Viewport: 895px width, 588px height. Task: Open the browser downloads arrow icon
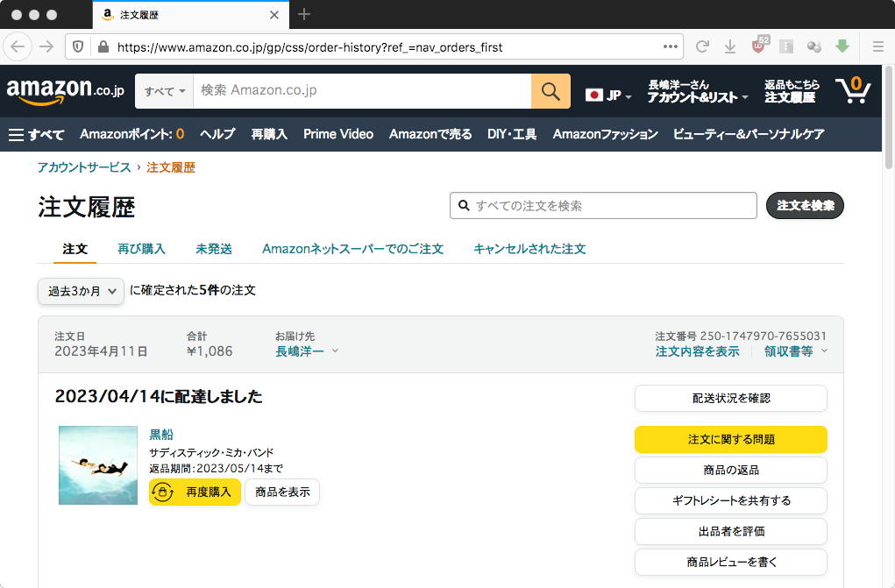coord(730,46)
